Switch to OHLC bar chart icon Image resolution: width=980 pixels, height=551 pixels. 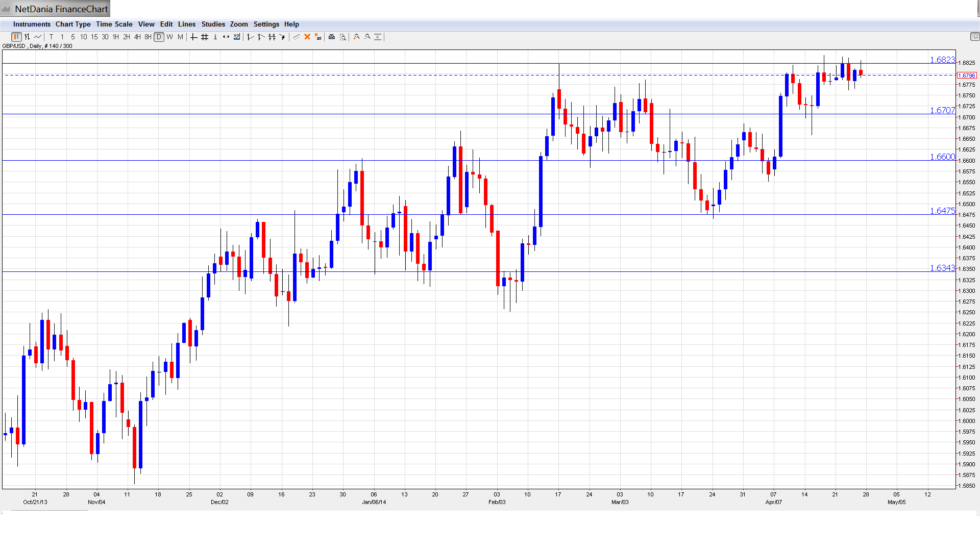tap(27, 37)
